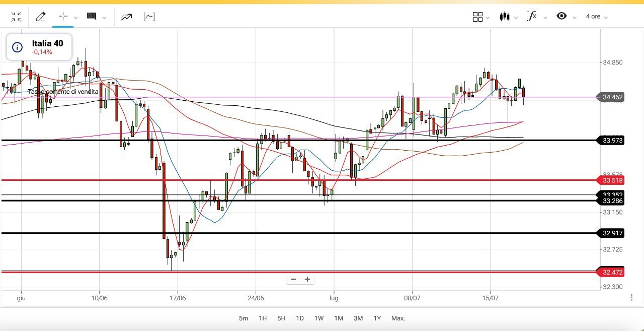Open the arrow next to candlestick icon

pos(516,18)
